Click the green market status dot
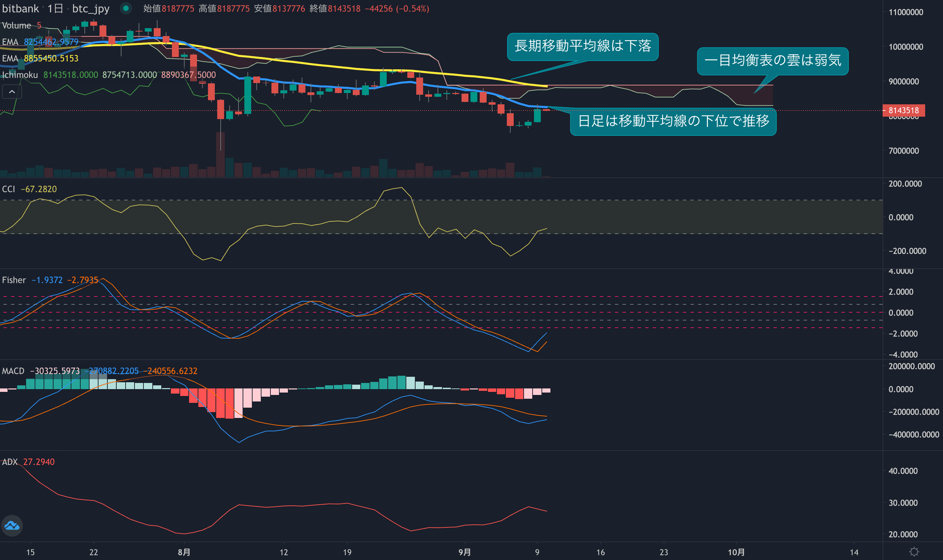Image resolution: width=943 pixels, height=560 pixels. [x=126, y=8]
